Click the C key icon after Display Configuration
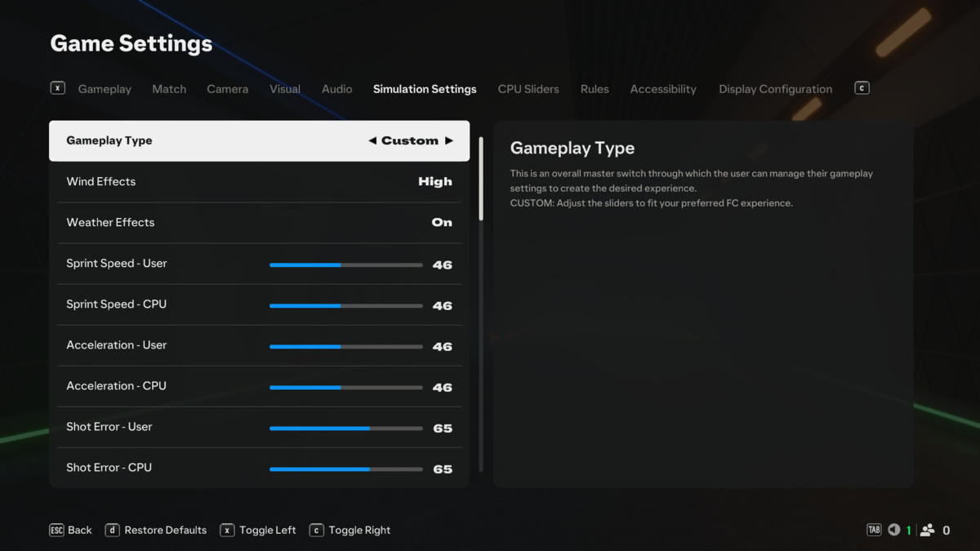 (862, 88)
